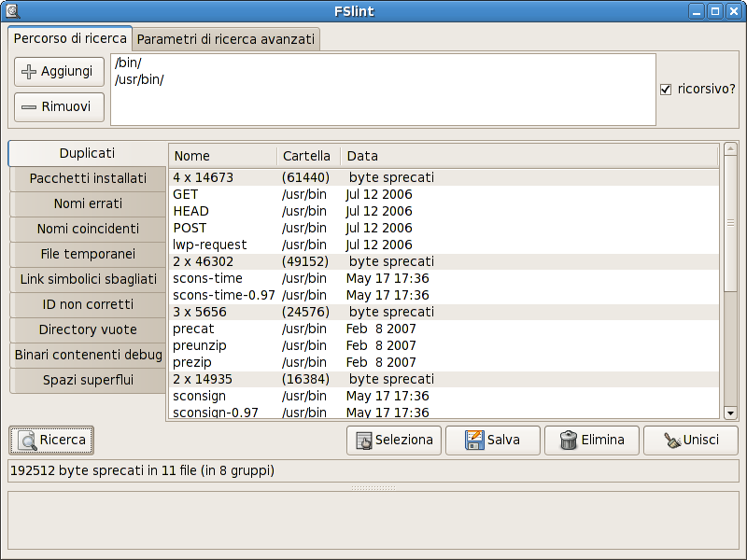747x560 pixels.
Task: Select the lwp-request file row
Action: tap(444, 245)
